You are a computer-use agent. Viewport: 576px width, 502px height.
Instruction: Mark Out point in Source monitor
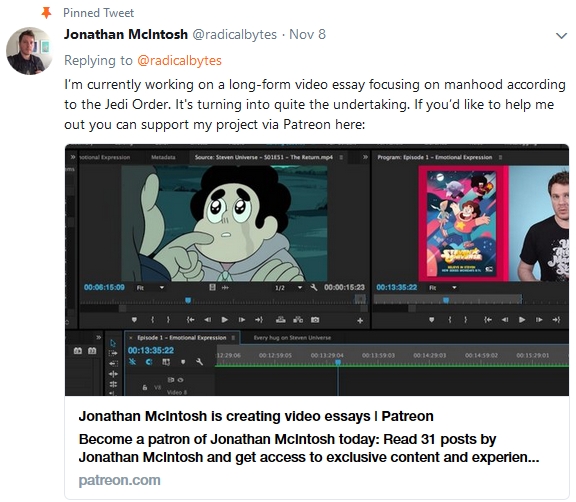tap(168, 320)
